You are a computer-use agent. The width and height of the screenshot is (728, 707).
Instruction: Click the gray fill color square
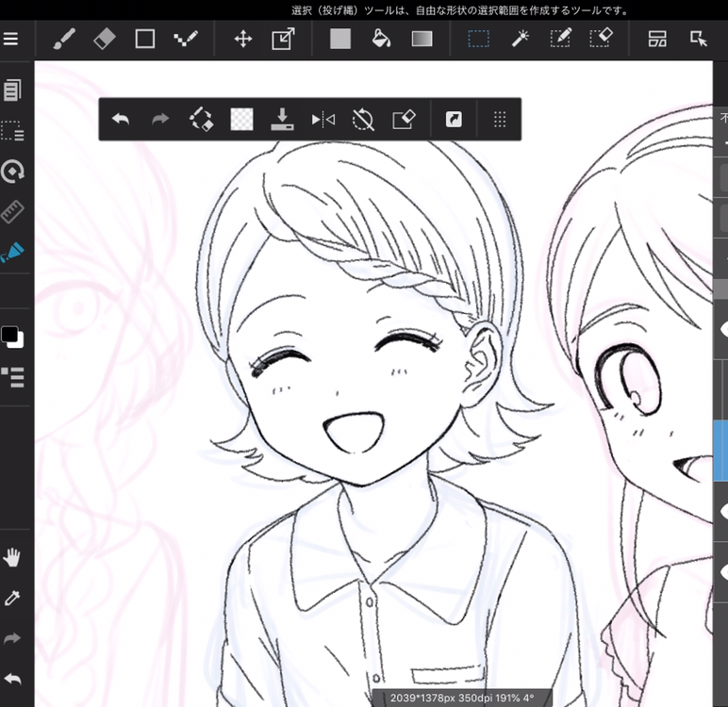340,39
